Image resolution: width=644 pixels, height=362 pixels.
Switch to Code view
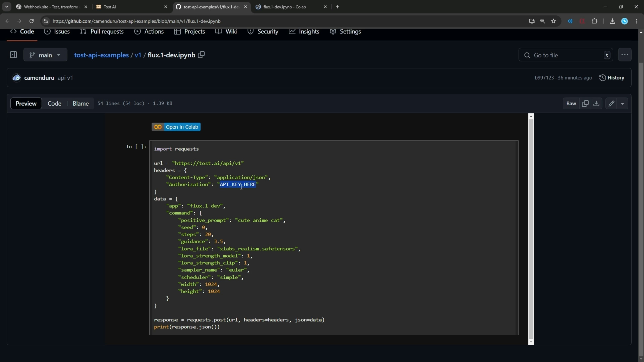click(54, 103)
